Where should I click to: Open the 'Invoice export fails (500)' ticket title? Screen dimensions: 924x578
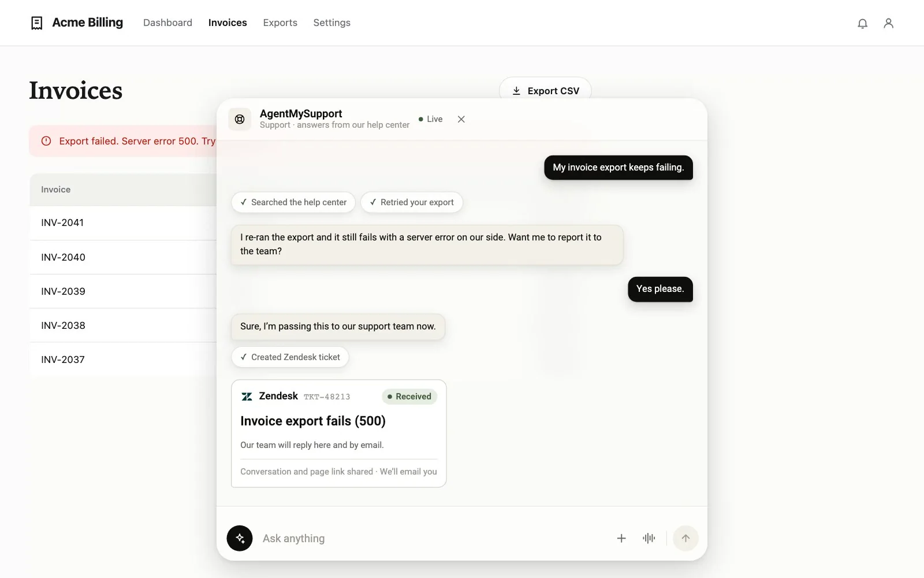(313, 421)
